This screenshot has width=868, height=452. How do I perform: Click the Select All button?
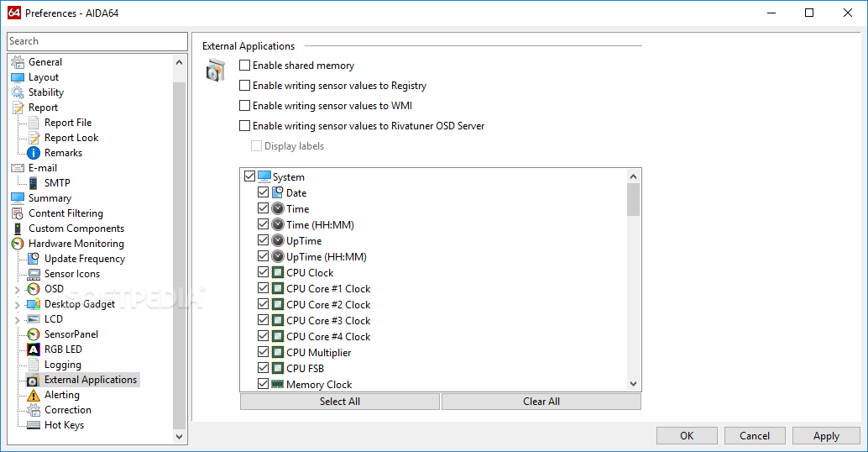point(340,402)
